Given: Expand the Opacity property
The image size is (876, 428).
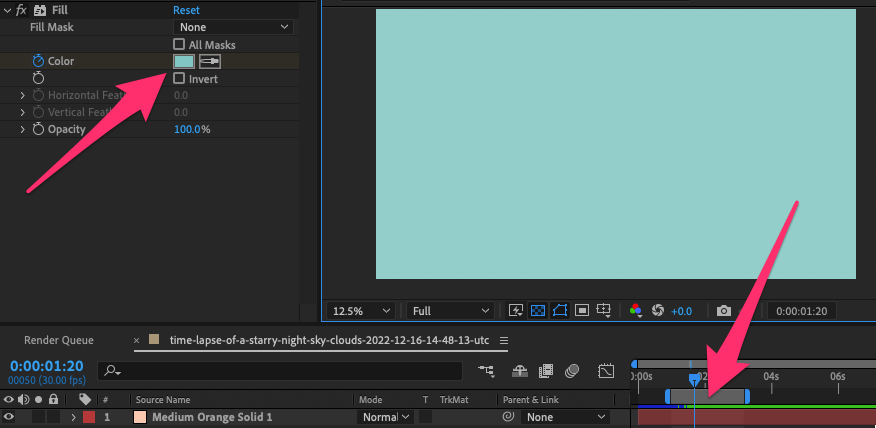Looking at the screenshot, I should [x=22, y=130].
